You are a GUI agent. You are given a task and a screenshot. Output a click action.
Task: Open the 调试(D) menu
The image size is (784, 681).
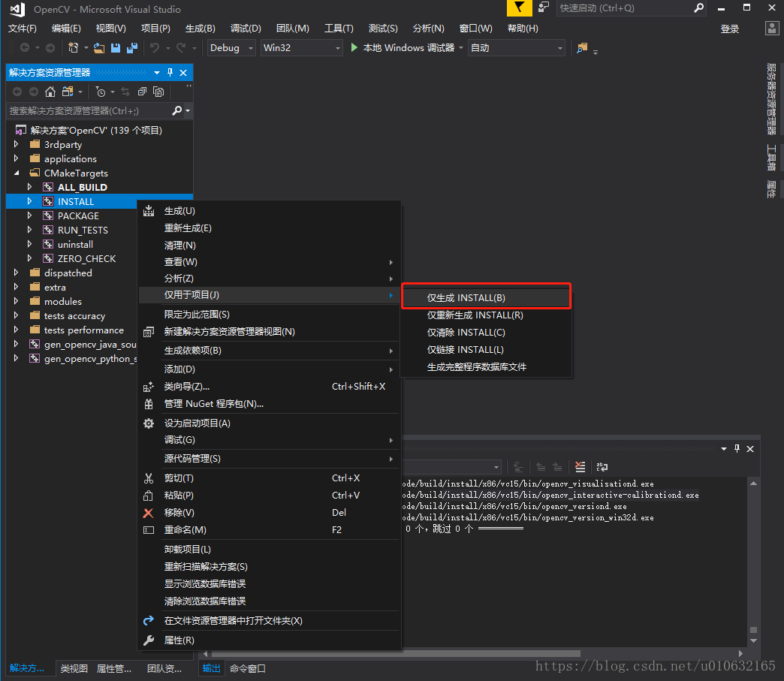pyautogui.click(x=246, y=29)
